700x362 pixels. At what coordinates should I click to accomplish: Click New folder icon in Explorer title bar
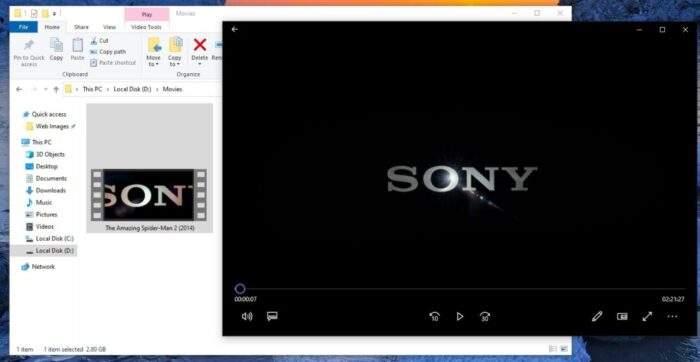45,13
